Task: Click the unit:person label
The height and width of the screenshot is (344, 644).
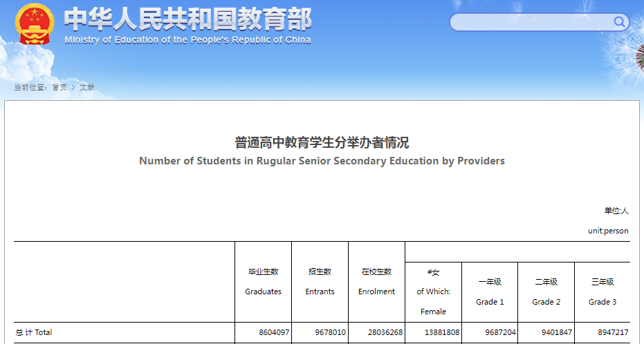Action: [608, 231]
